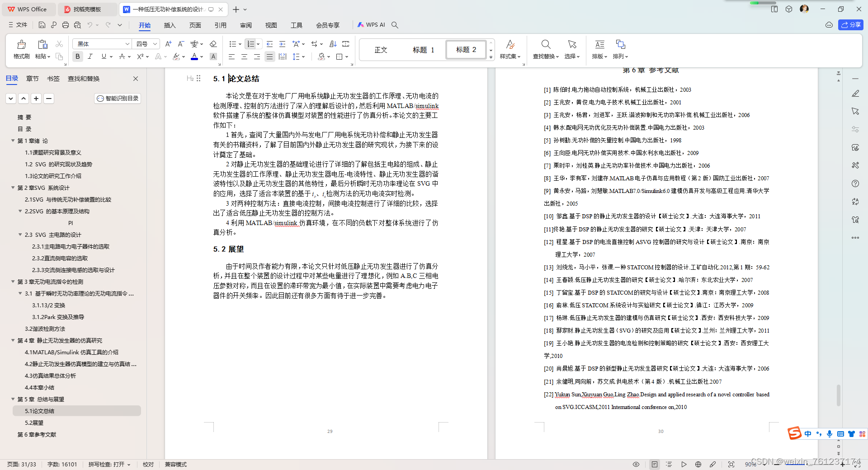Click the help question mark sidebar icon

point(855,183)
